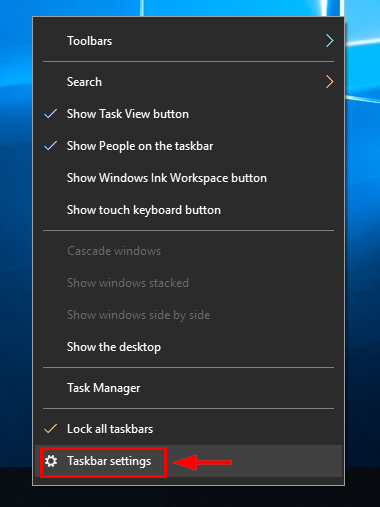The image size is (380, 507).
Task: Choose Show windows side by side
Action: coord(189,315)
